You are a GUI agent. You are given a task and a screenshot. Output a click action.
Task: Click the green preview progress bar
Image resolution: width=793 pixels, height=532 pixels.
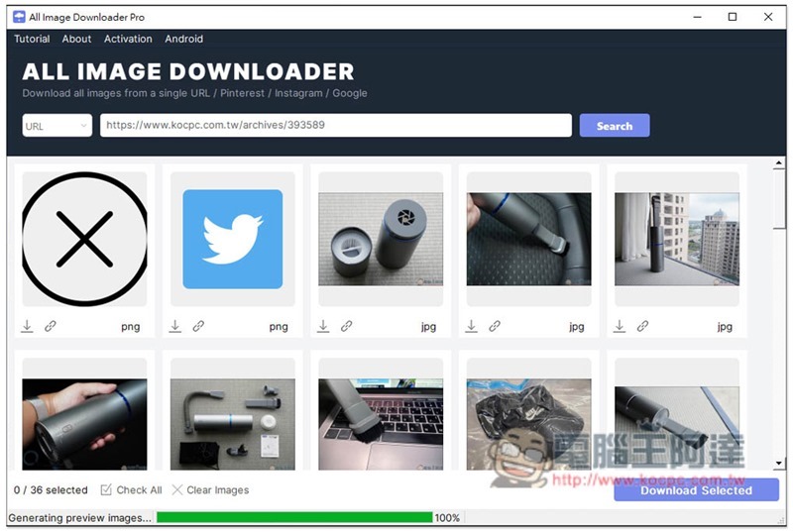tap(294, 517)
